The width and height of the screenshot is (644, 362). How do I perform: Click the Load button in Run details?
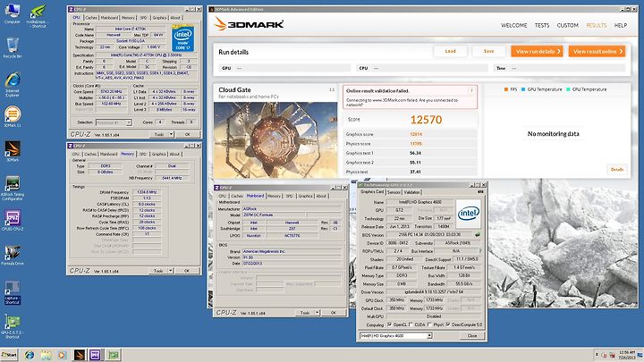click(x=451, y=51)
